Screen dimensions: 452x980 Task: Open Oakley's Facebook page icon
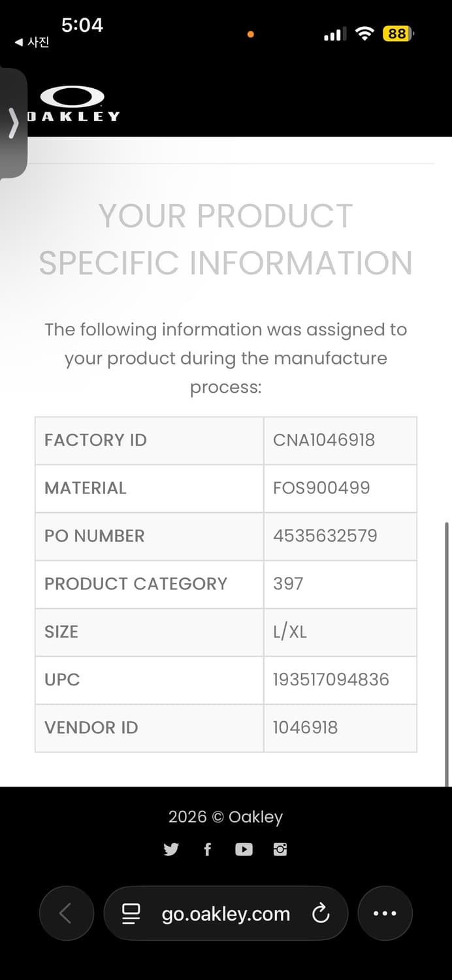[x=208, y=849]
